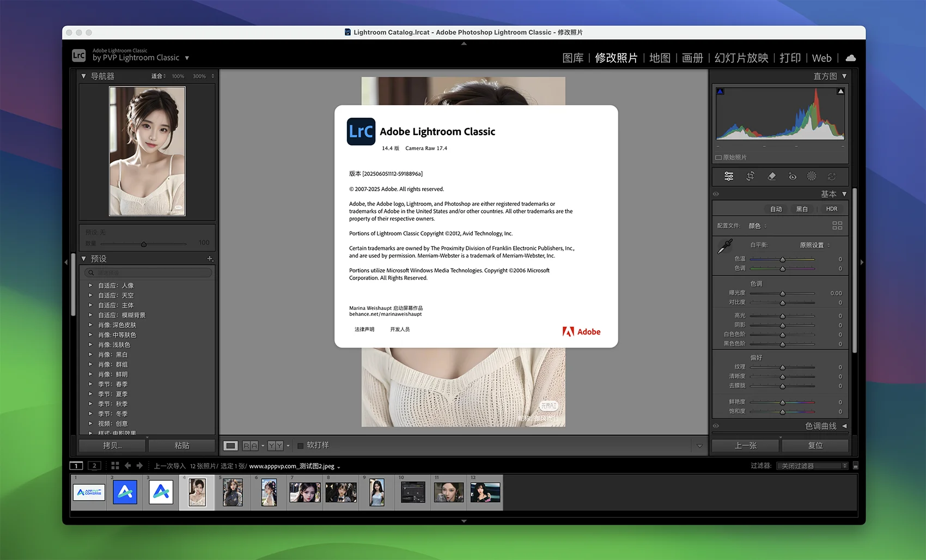Open the Web module
Screen dimensions: 926x560
pyautogui.click(x=821, y=58)
